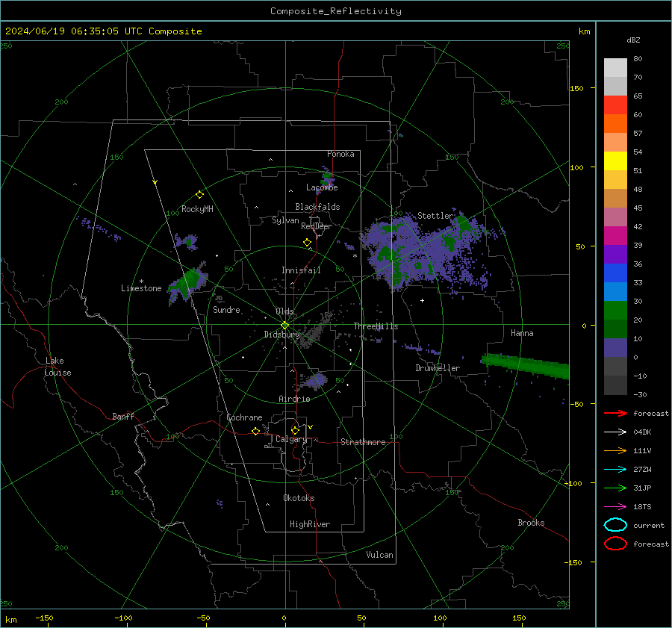Click the Cochrane label
Image resolution: width=672 pixels, height=628 pixels.
[x=244, y=417]
